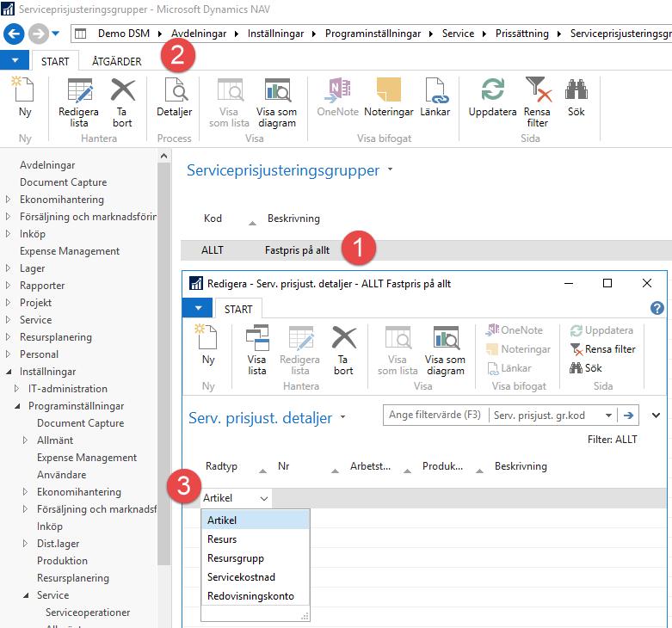Expand IT-administration tree node
This screenshot has height=628, width=672.
(16, 389)
